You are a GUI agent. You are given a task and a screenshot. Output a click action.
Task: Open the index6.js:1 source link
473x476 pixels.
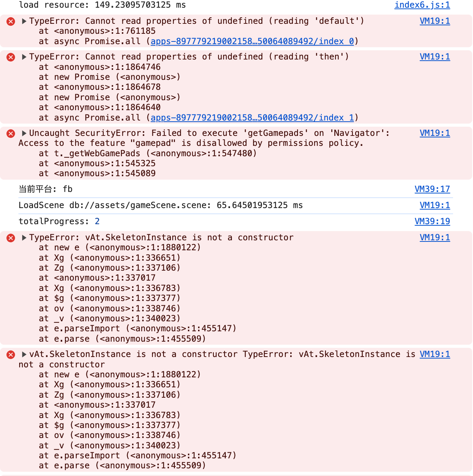pos(422,5)
